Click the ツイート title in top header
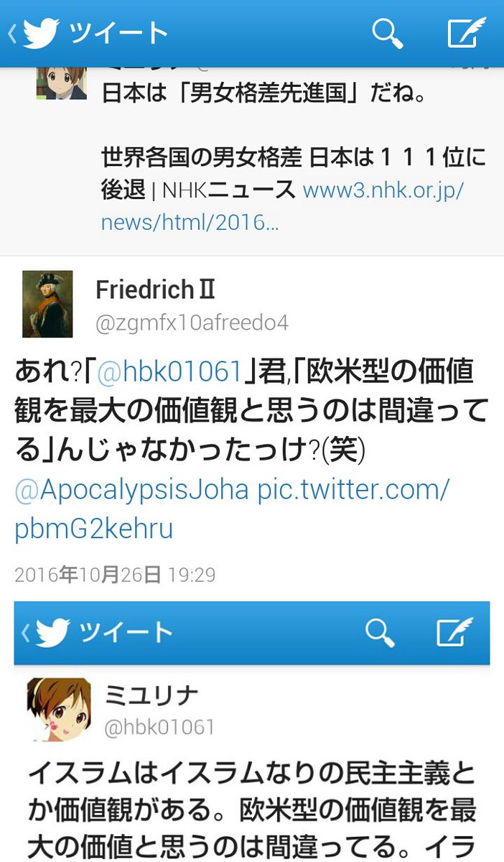This screenshot has height=862, width=504. [x=118, y=33]
